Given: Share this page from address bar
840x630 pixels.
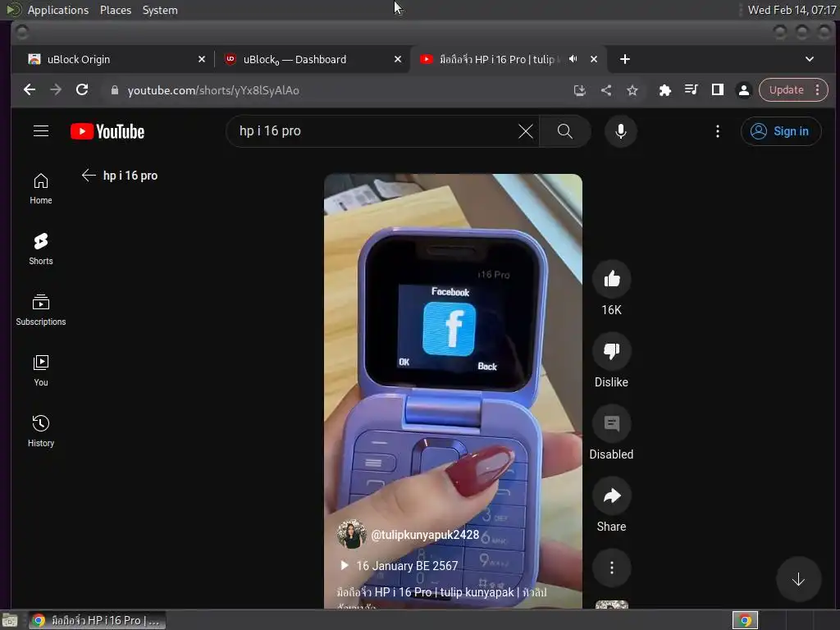Looking at the screenshot, I should point(606,90).
